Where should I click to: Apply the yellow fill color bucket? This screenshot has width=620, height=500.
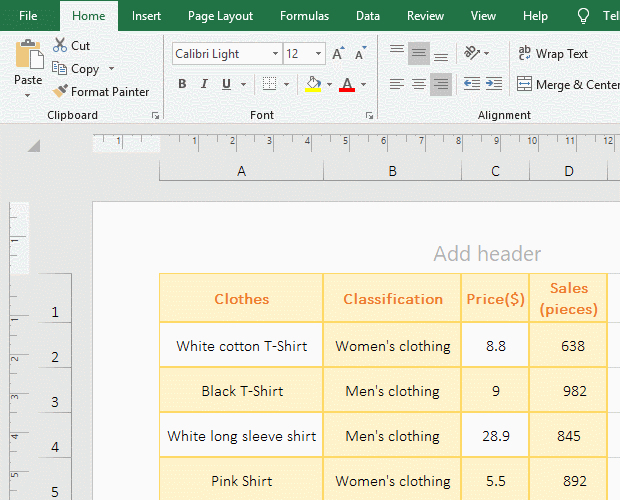tap(313, 84)
